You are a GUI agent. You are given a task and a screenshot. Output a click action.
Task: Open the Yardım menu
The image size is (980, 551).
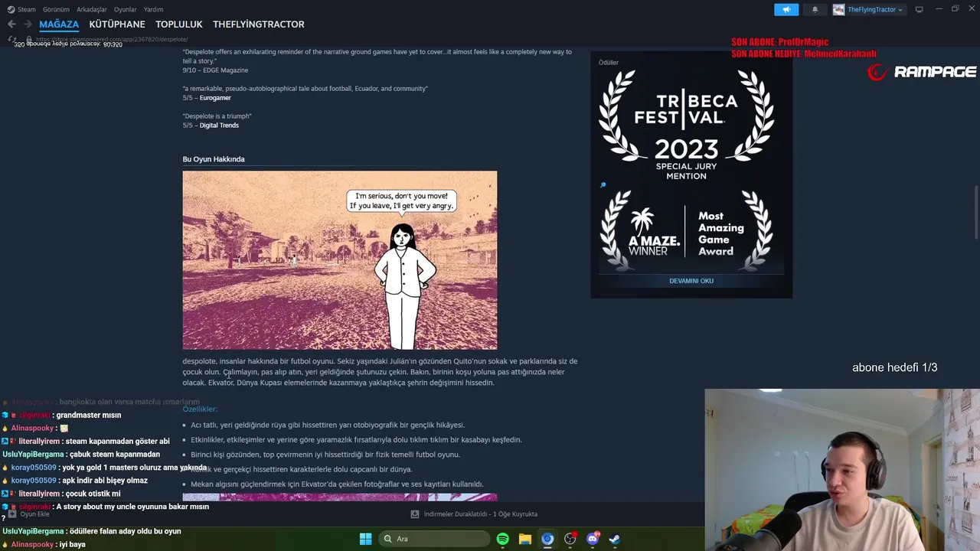pos(154,9)
